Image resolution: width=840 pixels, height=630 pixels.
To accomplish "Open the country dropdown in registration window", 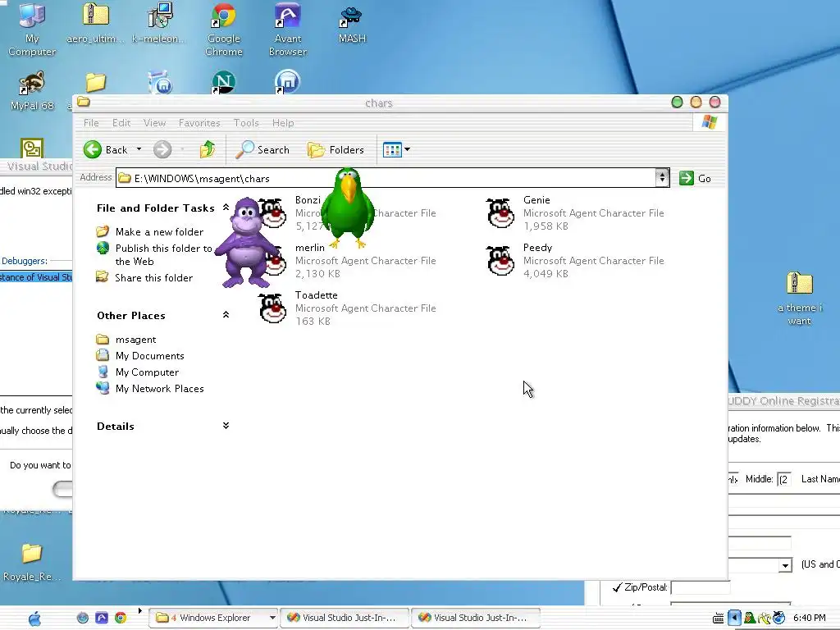I will pos(785,564).
